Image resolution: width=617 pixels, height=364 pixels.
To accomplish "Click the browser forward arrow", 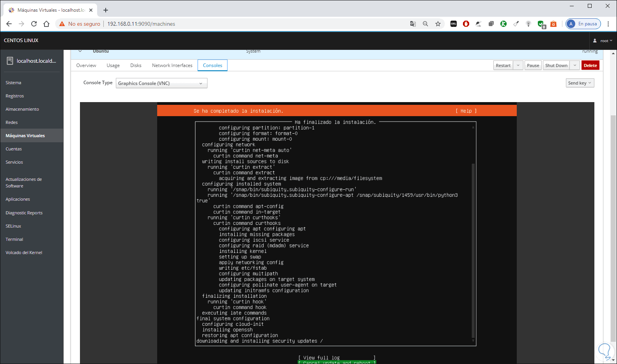I will point(21,24).
